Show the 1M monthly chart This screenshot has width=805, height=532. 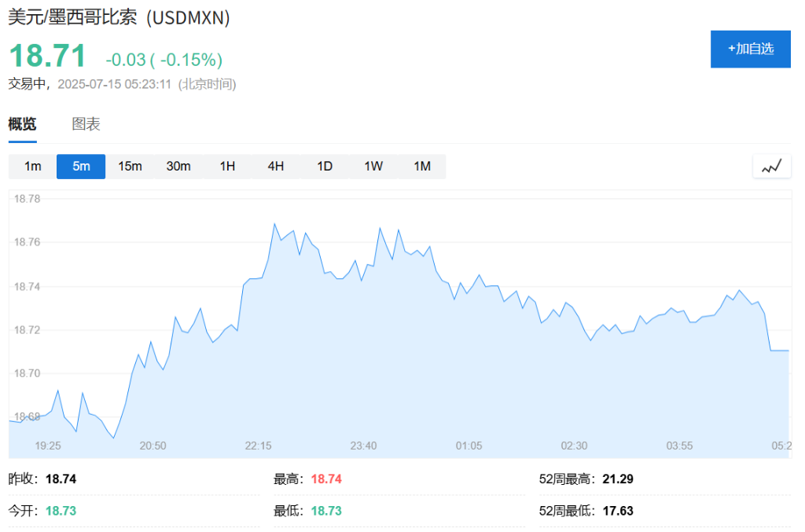tap(422, 167)
